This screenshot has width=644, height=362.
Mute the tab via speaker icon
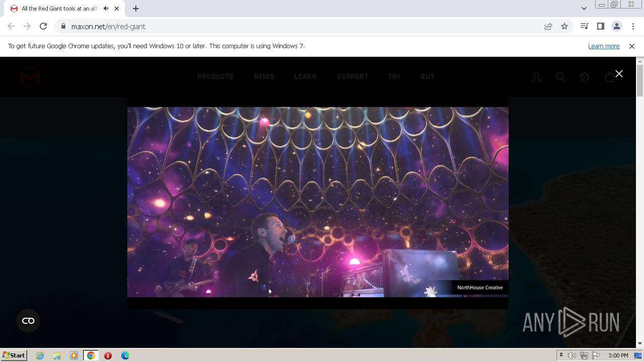pos(106,9)
